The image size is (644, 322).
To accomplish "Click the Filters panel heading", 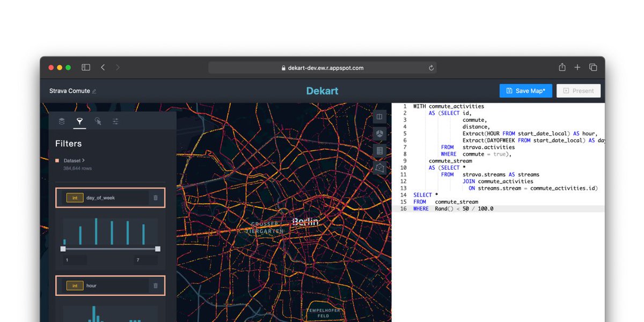I will [69, 144].
